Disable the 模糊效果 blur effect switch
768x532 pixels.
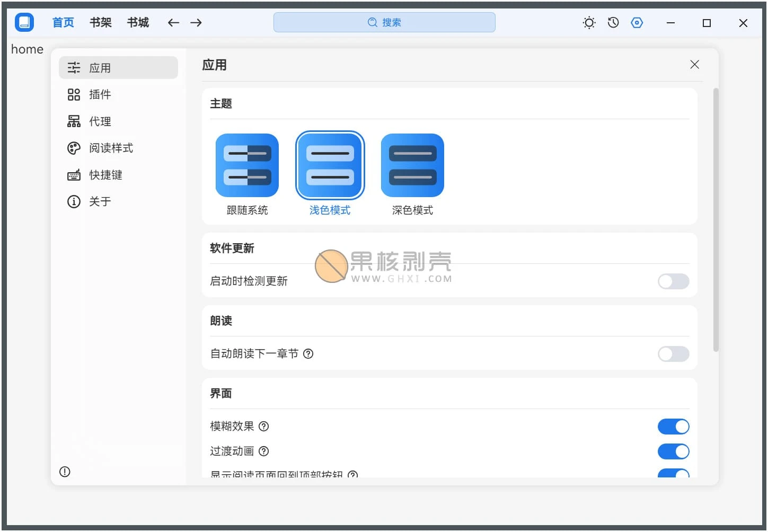(x=673, y=426)
